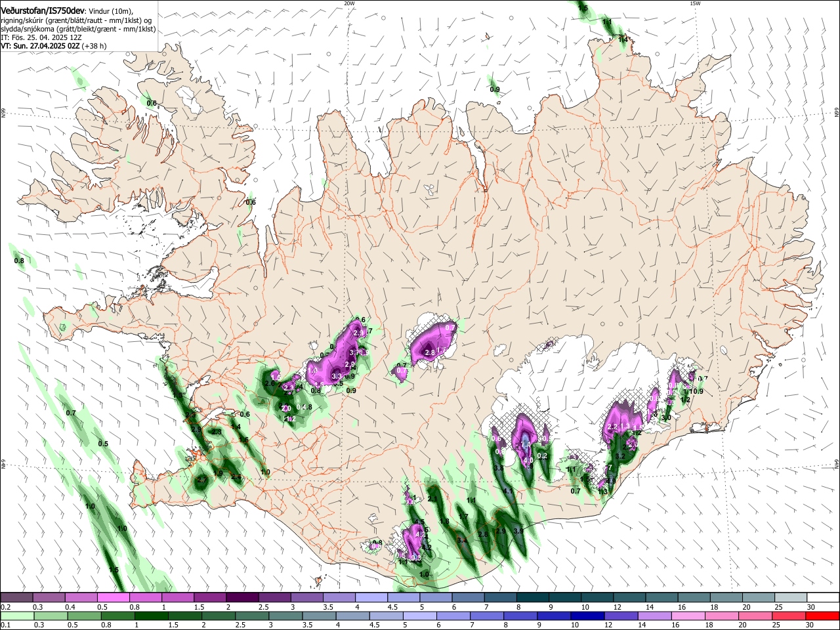
Task: Pick top-row legend swatch between 0.5 and 0.8
Action: [x=114, y=598]
